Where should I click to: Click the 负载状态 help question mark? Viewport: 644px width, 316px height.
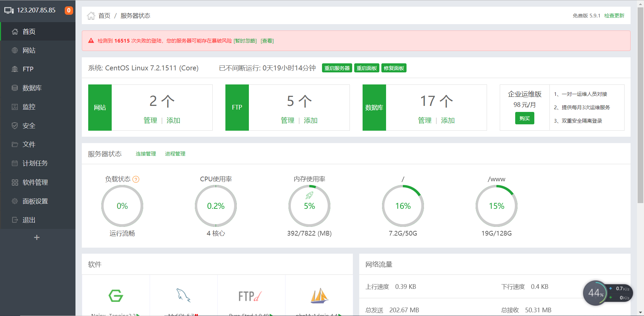[136, 180]
